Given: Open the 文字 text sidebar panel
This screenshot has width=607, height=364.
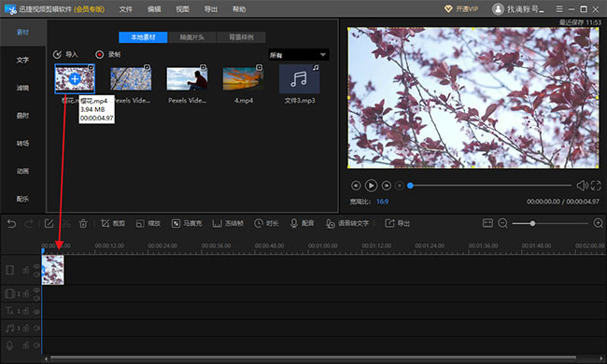Looking at the screenshot, I should tap(22, 60).
